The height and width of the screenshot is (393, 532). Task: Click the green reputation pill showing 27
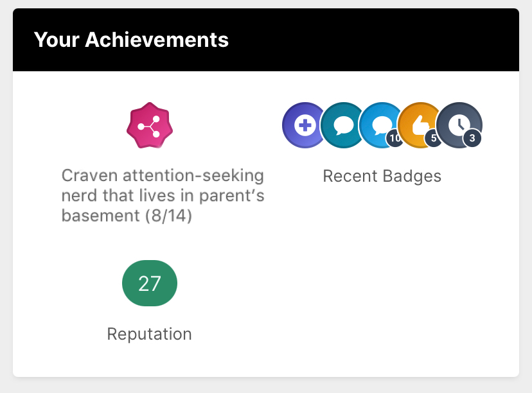(x=150, y=283)
